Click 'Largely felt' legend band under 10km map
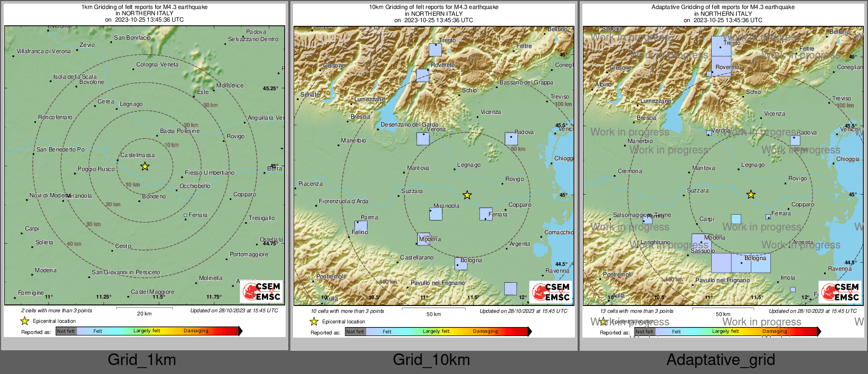 (436, 331)
